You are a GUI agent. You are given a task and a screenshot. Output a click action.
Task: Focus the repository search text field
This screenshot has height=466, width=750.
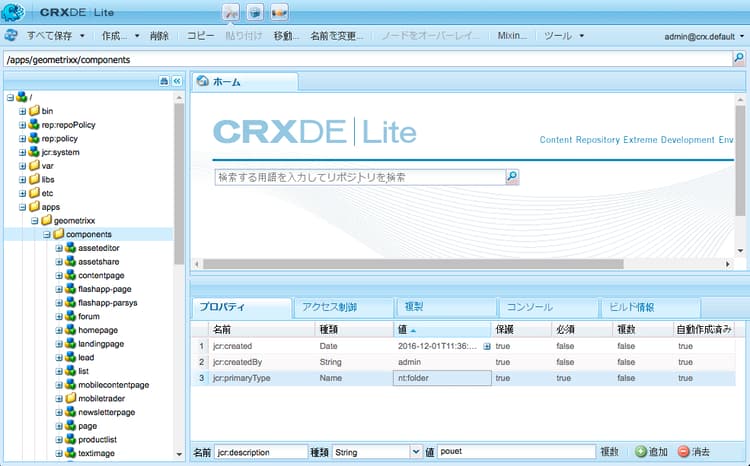click(360, 178)
